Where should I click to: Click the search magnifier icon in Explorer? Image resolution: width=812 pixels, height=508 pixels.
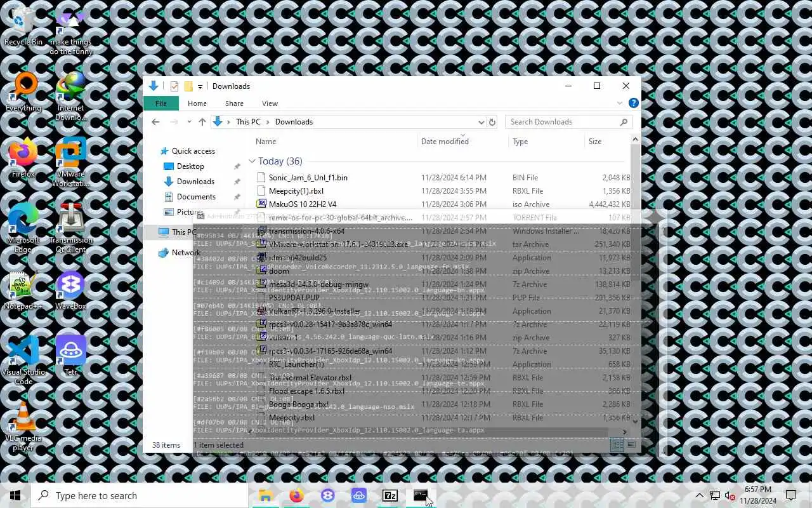(x=624, y=122)
